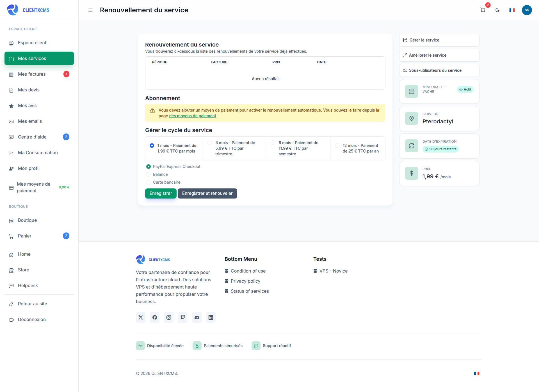Viewport: 539px width, 392px height.
Task: Open the LinkedIn social link
Action: point(211,317)
